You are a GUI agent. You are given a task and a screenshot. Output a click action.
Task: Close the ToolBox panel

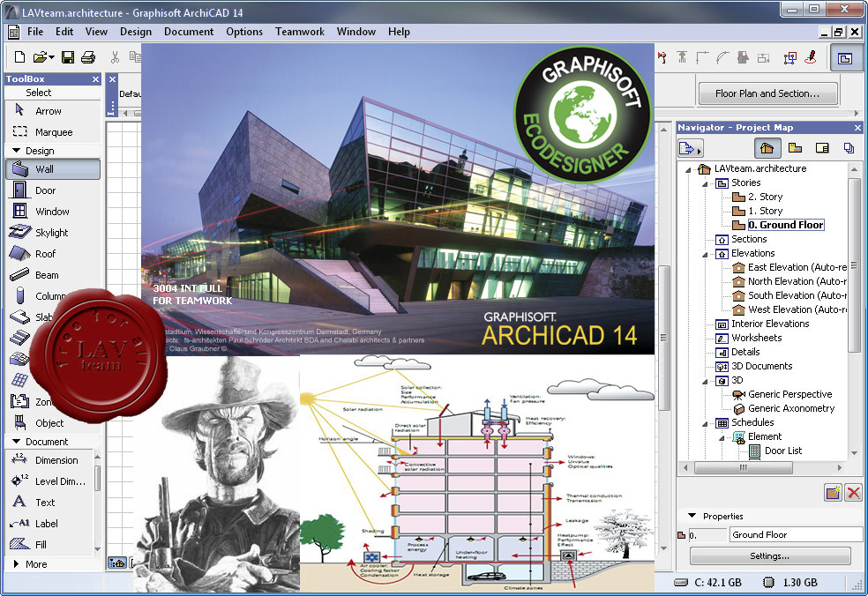pyautogui.click(x=95, y=79)
